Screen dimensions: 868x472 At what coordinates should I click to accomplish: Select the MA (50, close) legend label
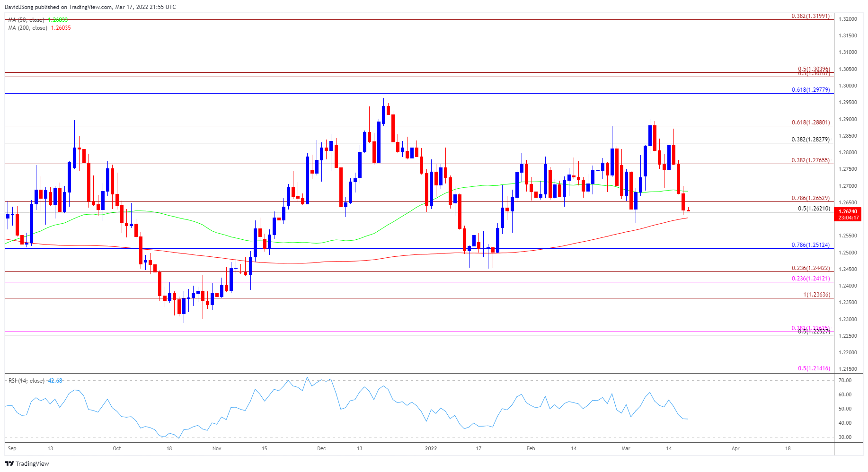click(x=26, y=20)
